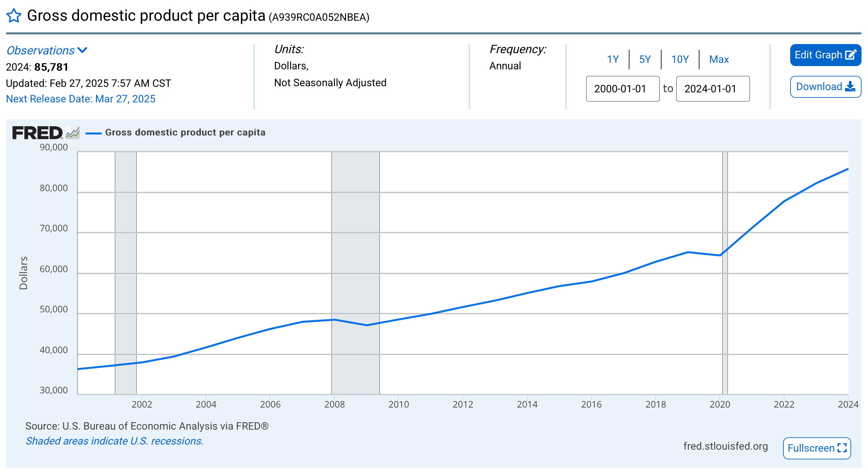The image size is (868, 473).
Task: Select the Max time range
Action: tap(718, 60)
